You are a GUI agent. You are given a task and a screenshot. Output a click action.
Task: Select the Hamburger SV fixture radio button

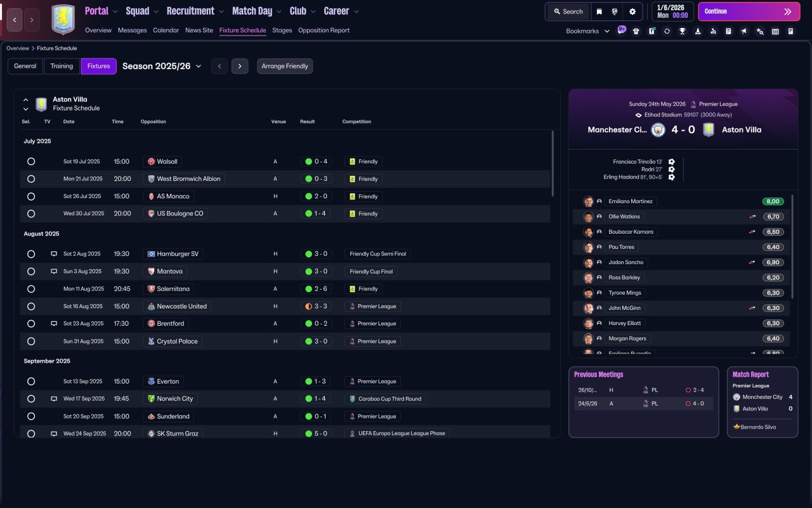31,254
